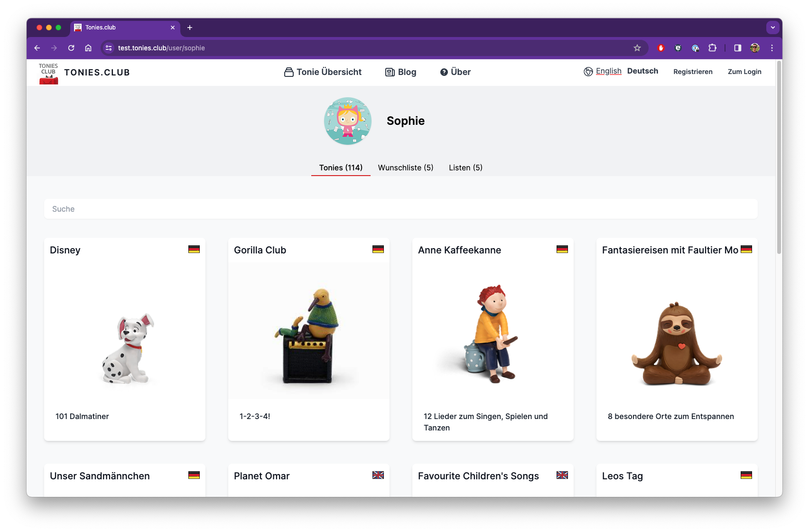Select the Tonies (114) tab

click(x=341, y=168)
